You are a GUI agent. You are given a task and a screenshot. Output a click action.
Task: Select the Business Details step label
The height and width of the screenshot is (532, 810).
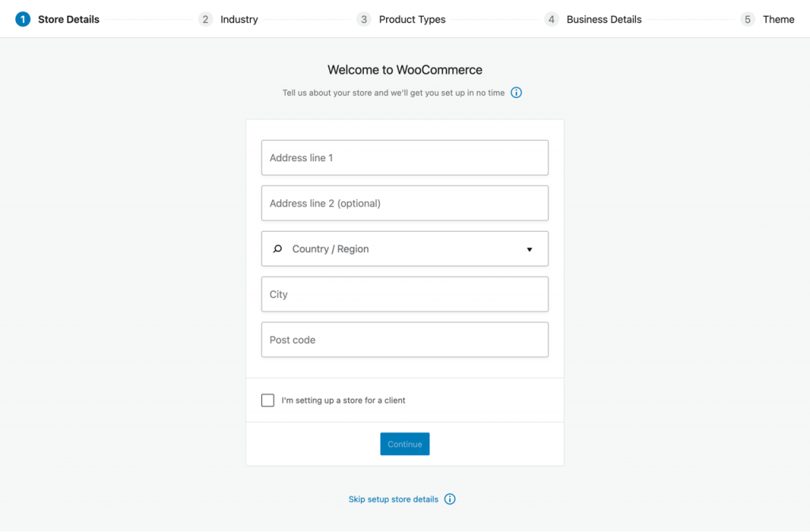(x=604, y=19)
